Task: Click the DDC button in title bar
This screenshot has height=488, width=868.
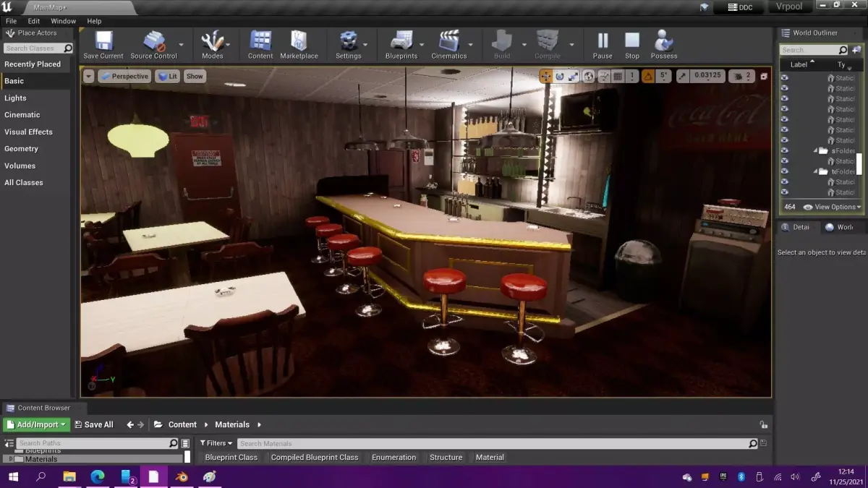Action: (x=739, y=7)
